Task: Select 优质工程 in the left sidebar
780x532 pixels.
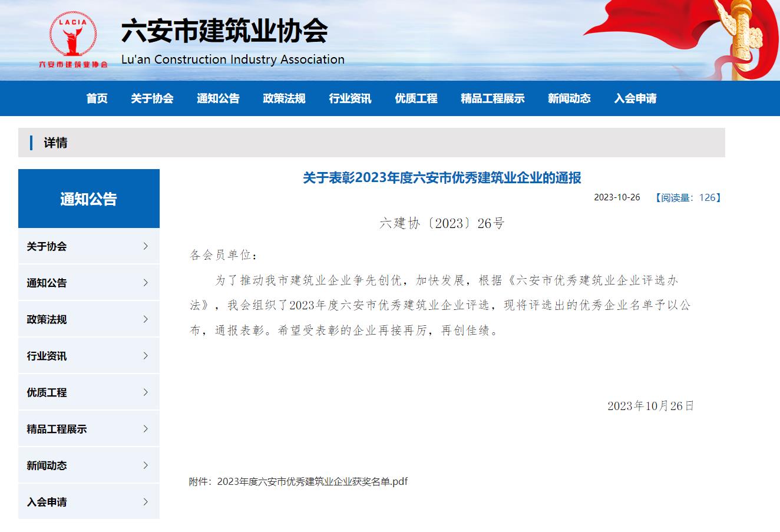Action: 89,392
